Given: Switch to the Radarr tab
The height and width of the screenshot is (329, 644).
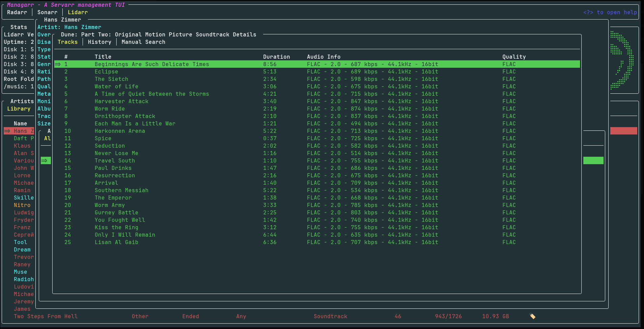Looking at the screenshot, I should pyautogui.click(x=17, y=12).
